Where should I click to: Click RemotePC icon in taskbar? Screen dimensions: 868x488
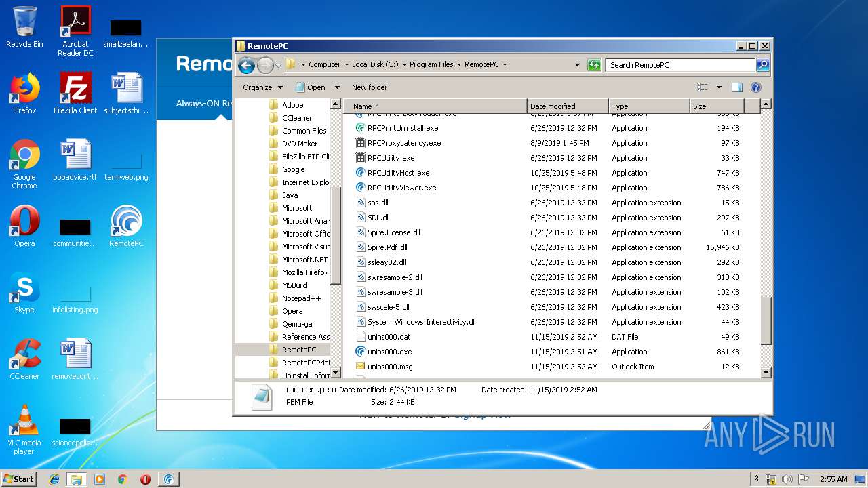[x=169, y=479]
